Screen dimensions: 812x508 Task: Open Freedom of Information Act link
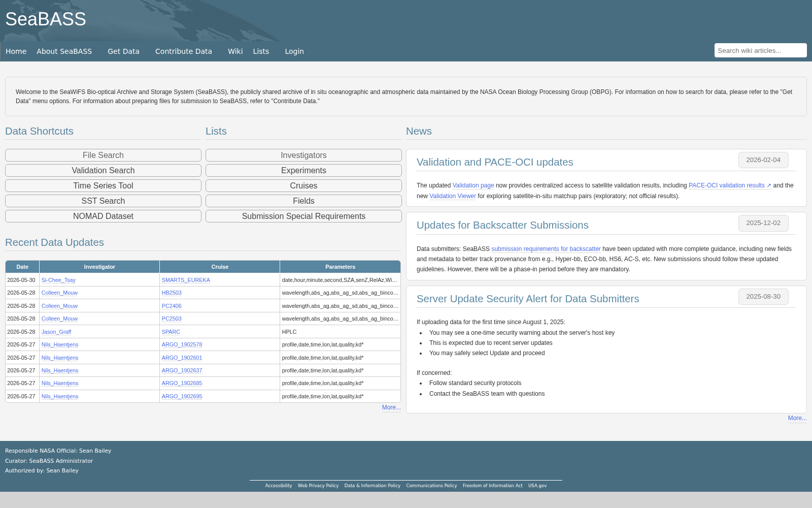point(492,486)
